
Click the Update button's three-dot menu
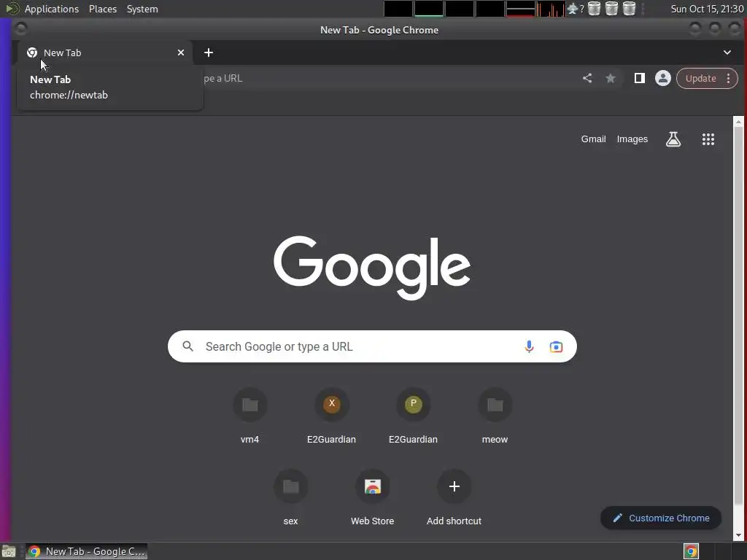pos(729,79)
